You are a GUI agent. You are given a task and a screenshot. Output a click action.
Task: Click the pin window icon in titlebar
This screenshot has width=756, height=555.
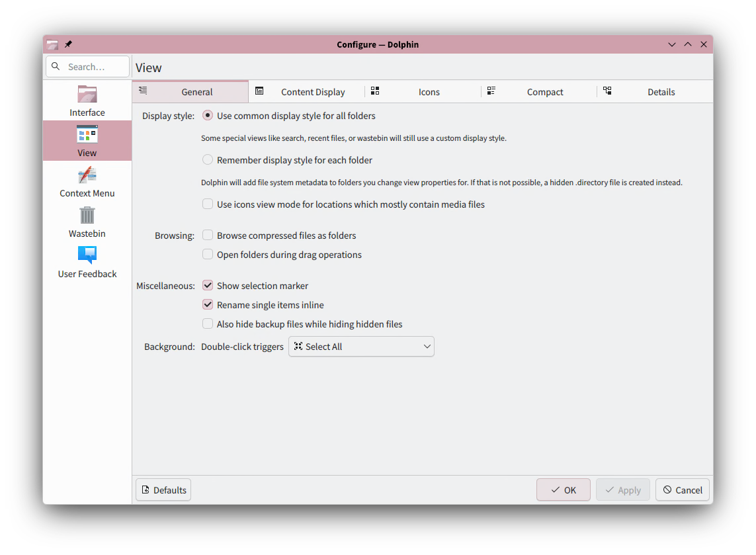click(x=69, y=44)
